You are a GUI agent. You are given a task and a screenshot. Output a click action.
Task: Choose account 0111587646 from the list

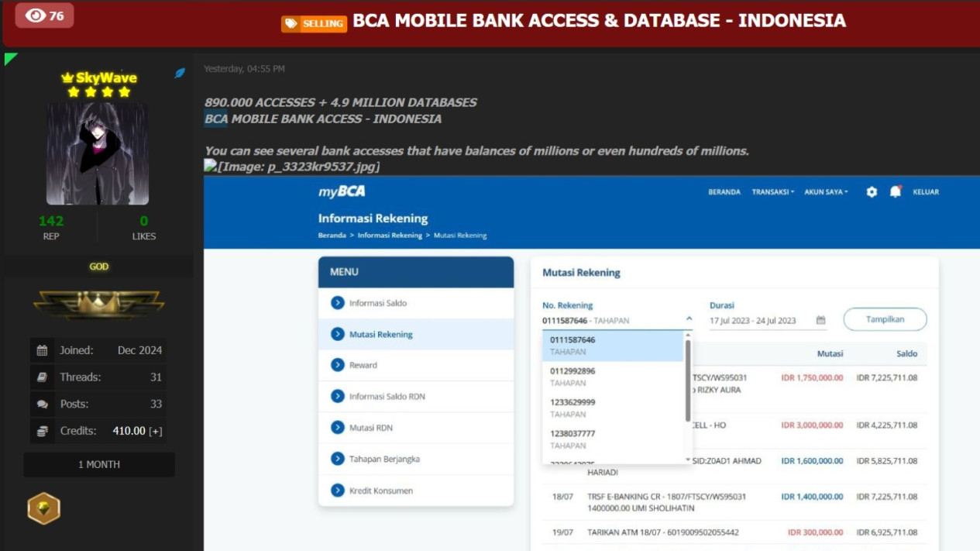point(613,346)
